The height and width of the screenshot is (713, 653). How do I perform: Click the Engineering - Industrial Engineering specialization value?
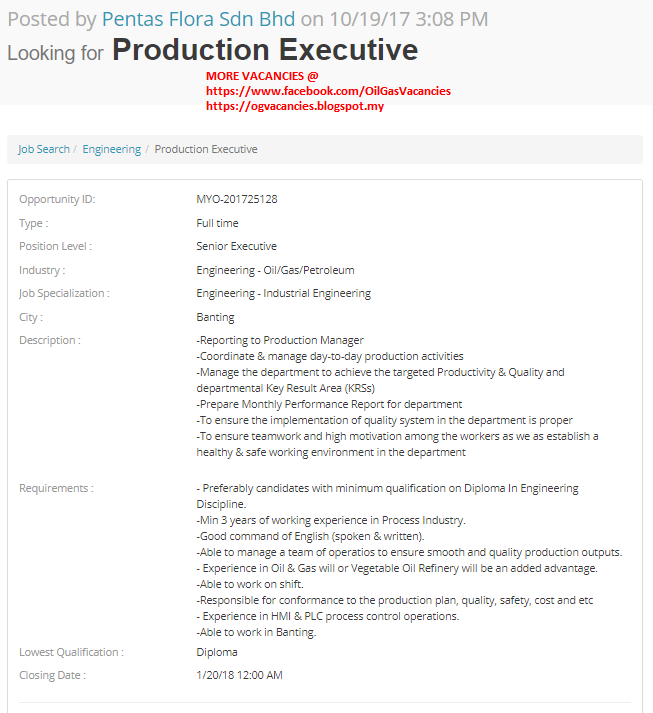point(283,293)
